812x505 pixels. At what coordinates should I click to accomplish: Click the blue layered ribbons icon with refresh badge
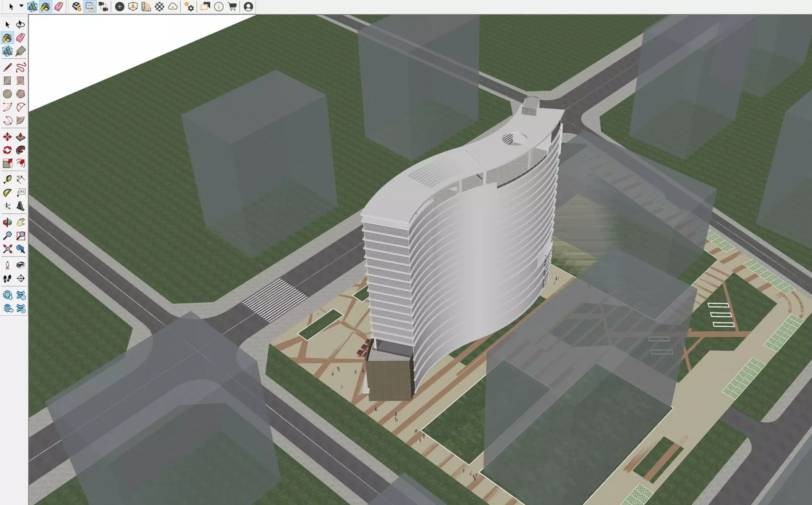21,295
